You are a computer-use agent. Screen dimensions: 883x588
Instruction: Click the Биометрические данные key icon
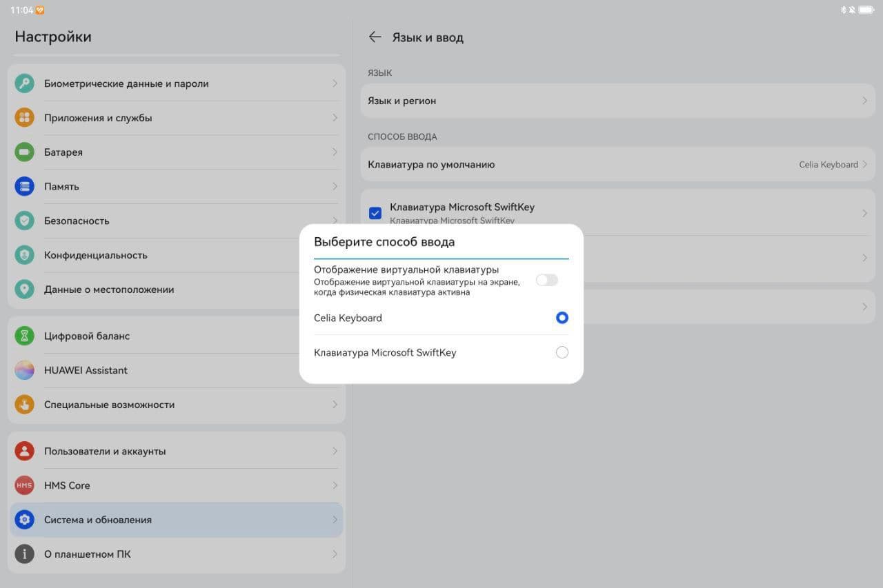[25, 83]
